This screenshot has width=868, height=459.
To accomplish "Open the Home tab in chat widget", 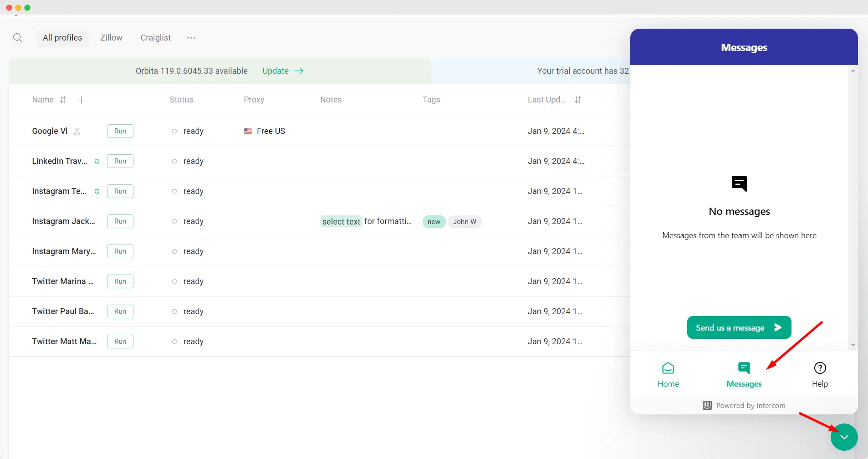I will [668, 375].
